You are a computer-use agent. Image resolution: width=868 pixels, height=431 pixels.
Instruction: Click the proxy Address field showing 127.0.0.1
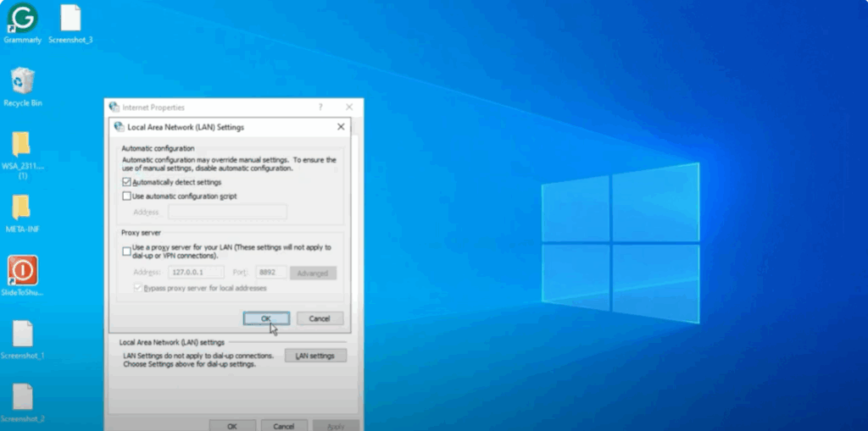tap(196, 272)
